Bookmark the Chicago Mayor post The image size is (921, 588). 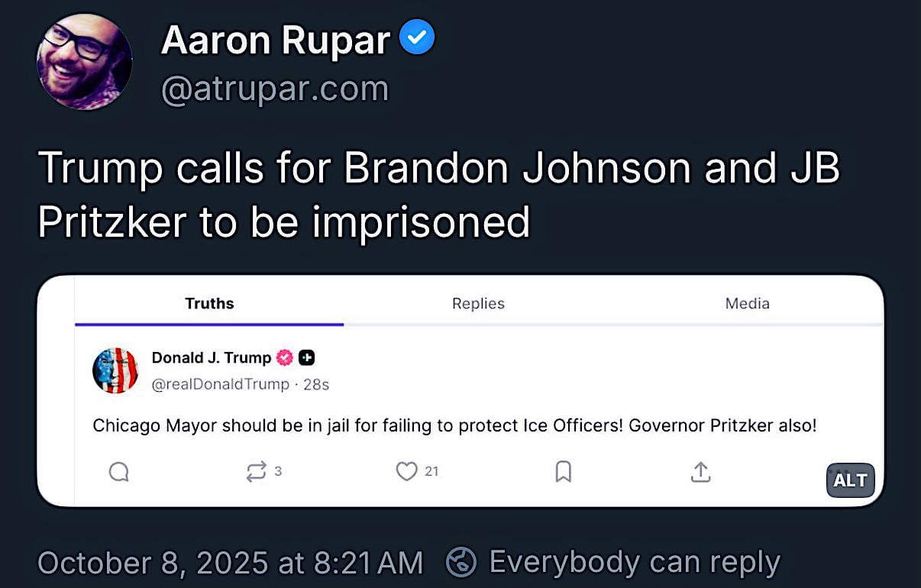click(563, 472)
